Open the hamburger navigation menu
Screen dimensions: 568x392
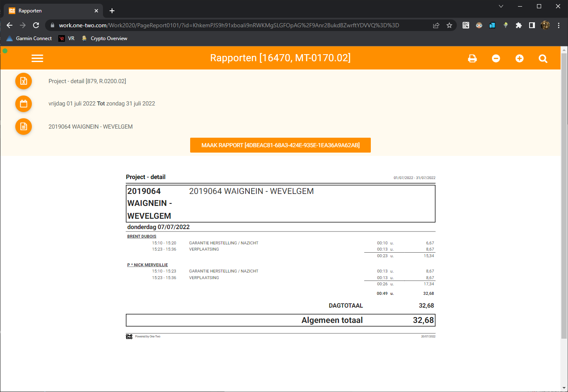(x=37, y=58)
